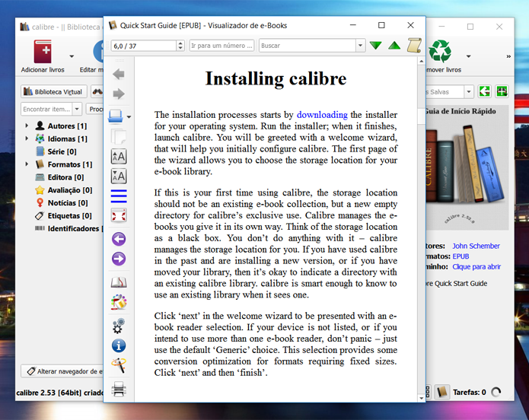529x420 pixels.
Task: Decrease font size in e-book viewer
Action: [x=119, y=176]
